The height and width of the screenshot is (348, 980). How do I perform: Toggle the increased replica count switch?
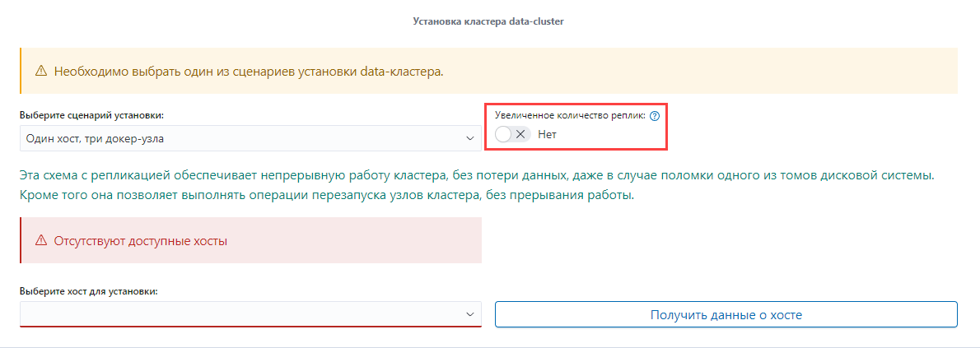512,134
